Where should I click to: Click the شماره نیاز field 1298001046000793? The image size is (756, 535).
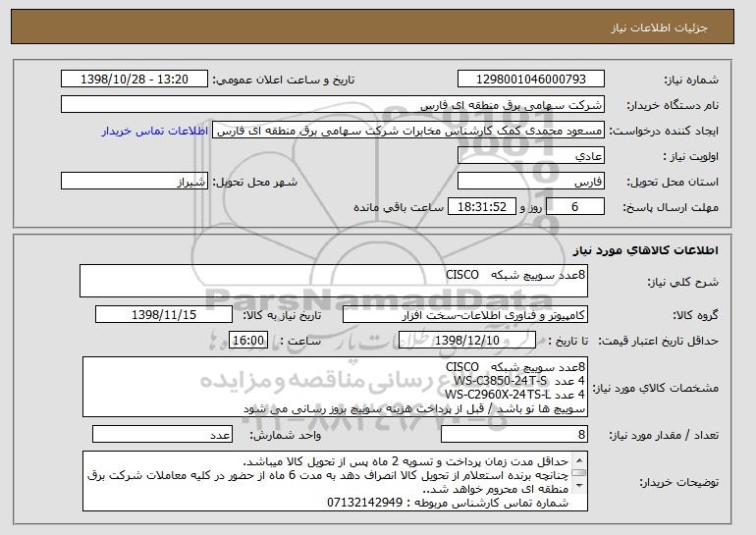coord(531,80)
